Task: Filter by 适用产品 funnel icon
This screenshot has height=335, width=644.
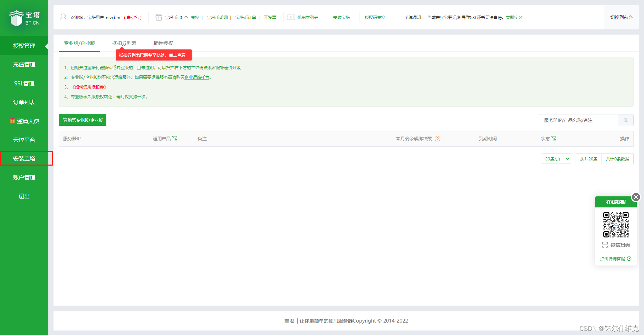Action: pos(175,139)
